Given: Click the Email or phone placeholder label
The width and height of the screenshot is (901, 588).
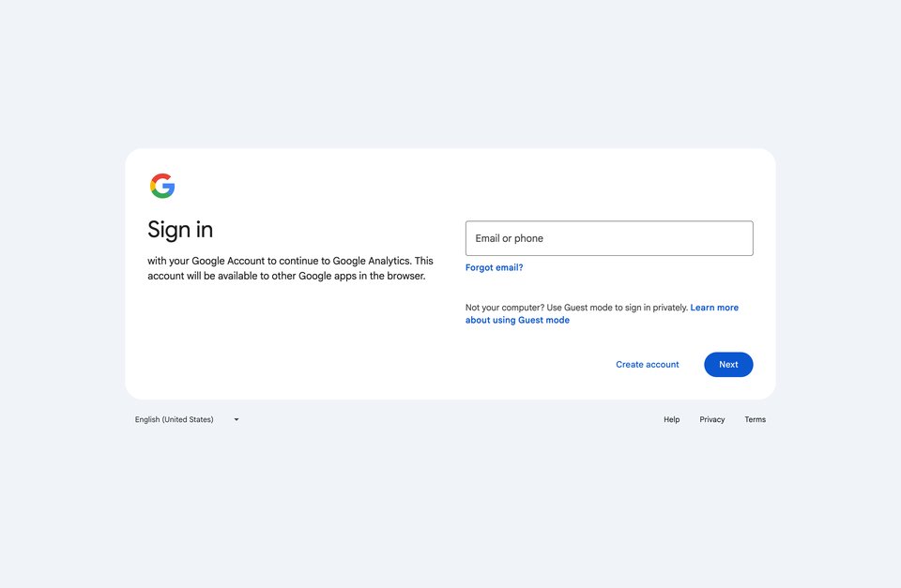Looking at the screenshot, I should pyautogui.click(x=509, y=238).
